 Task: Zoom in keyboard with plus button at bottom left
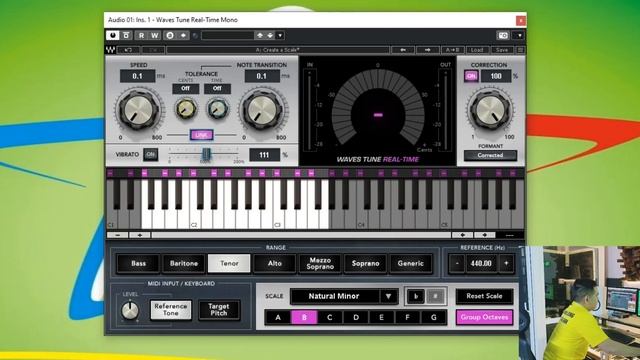tap(140, 235)
